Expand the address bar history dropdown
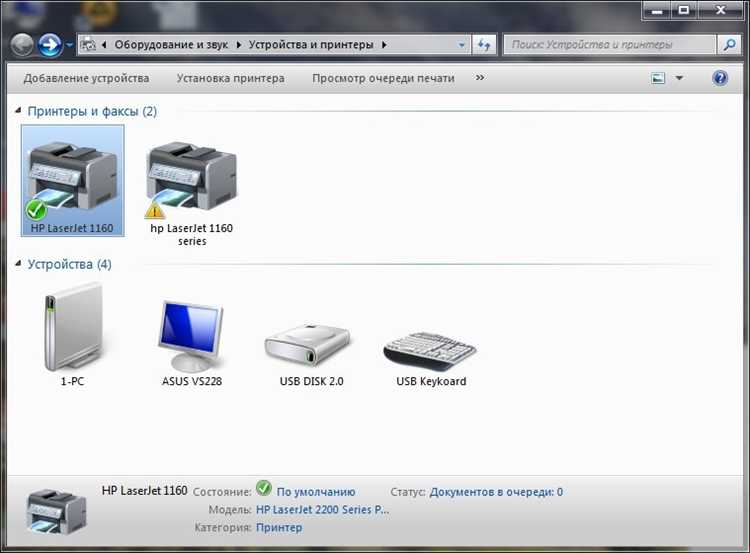The width and height of the screenshot is (750, 553). click(461, 45)
